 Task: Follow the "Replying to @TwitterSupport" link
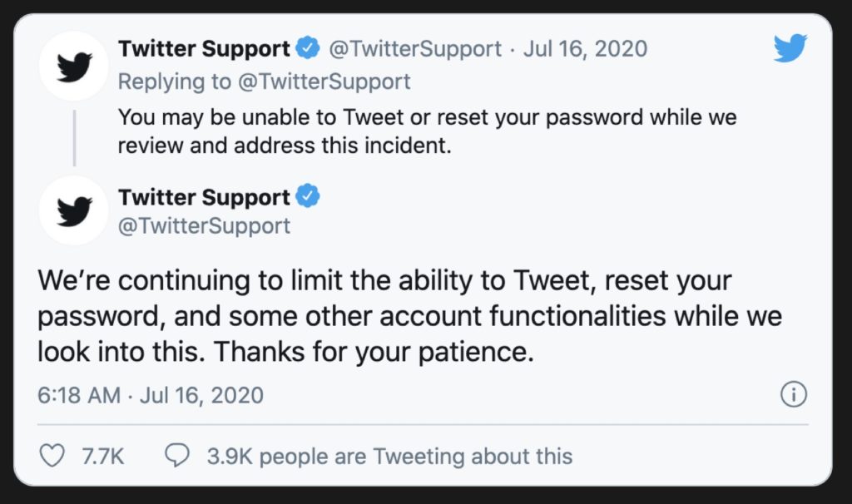pyautogui.click(x=264, y=81)
